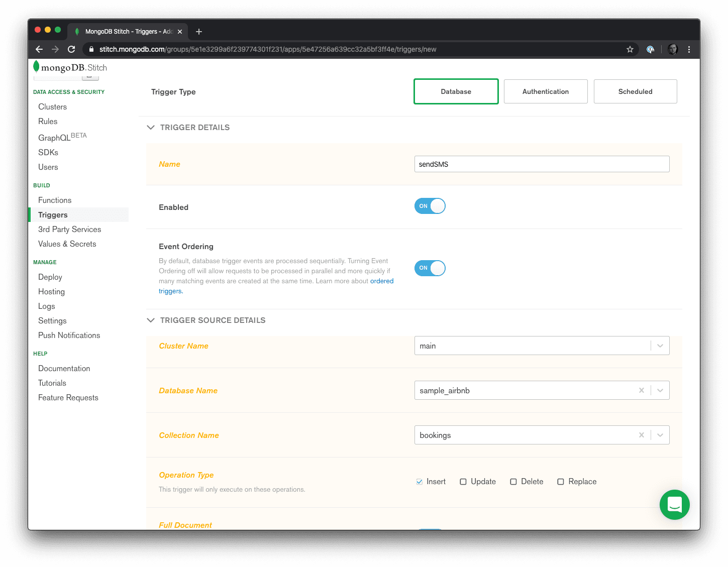The image size is (728, 567).
Task: Clear the sample_airbnb database selection
Action: click(x=641, y=390)
